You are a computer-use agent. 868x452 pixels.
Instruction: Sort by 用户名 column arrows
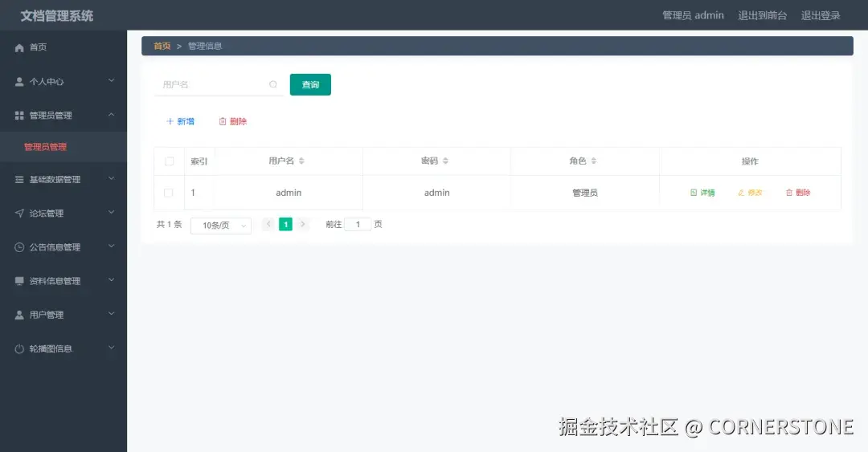tap(301, 161)
